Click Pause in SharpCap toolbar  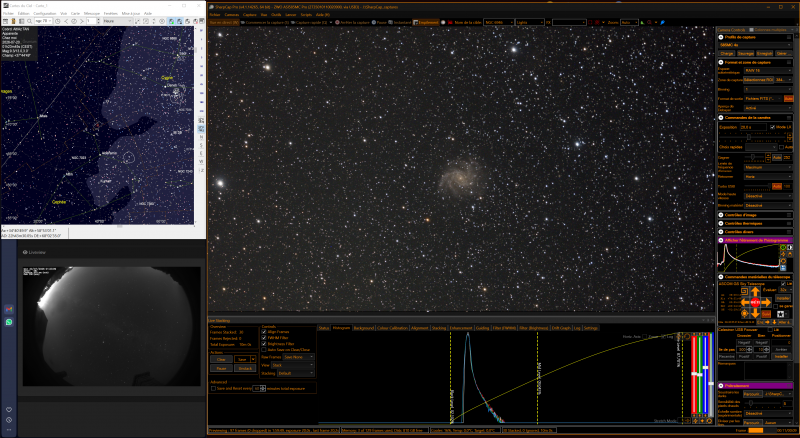pos(379,22)
